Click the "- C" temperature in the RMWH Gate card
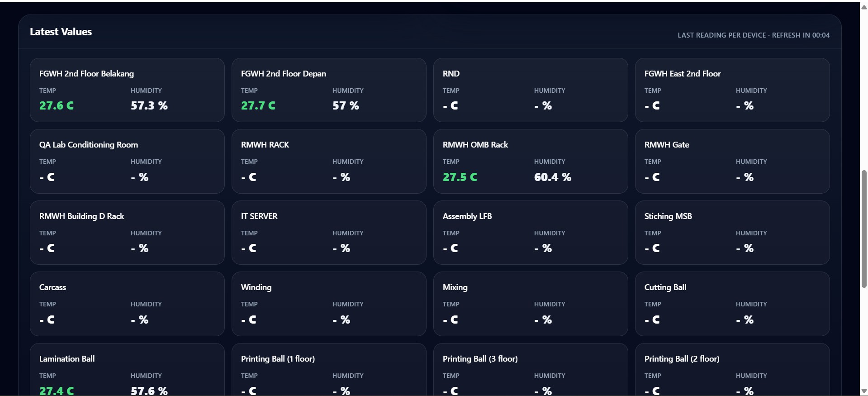The width and height of the screenshot is (868, 396). 652,177
